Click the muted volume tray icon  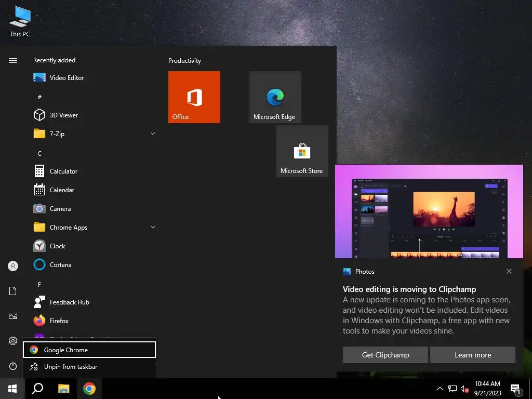(x=464, y=389)
